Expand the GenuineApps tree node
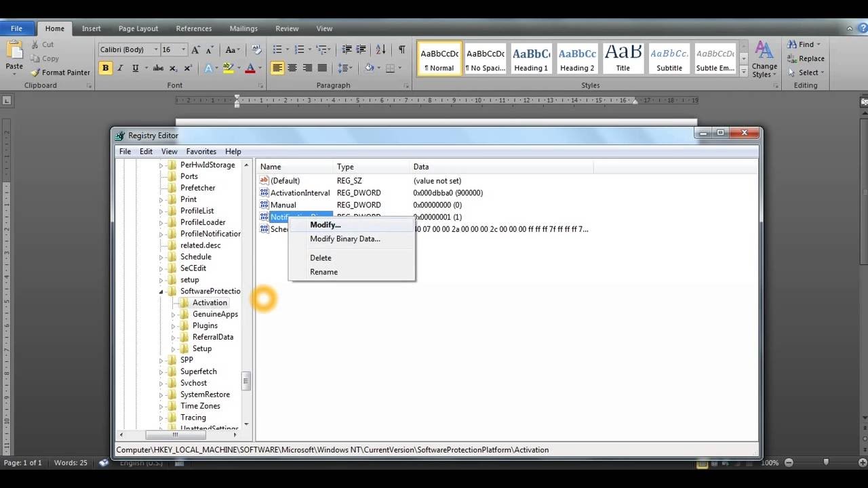Screen dimensions: 868x488 pos(174,314)
